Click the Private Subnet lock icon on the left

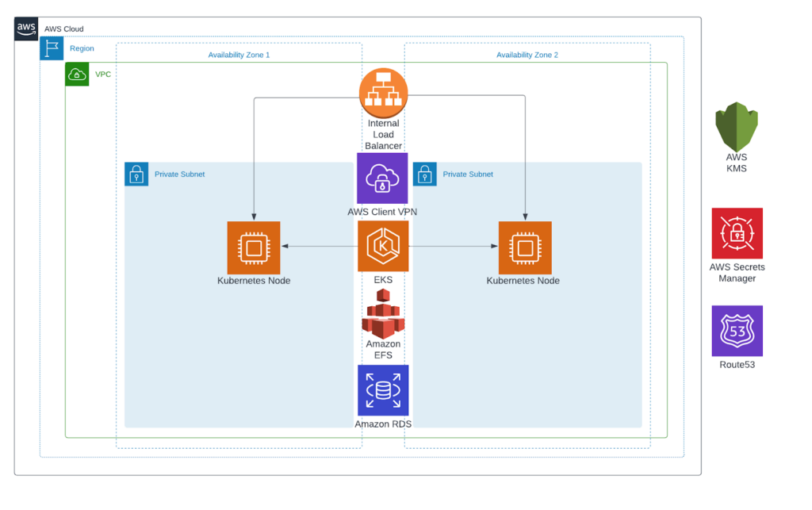tap(136, 174)
